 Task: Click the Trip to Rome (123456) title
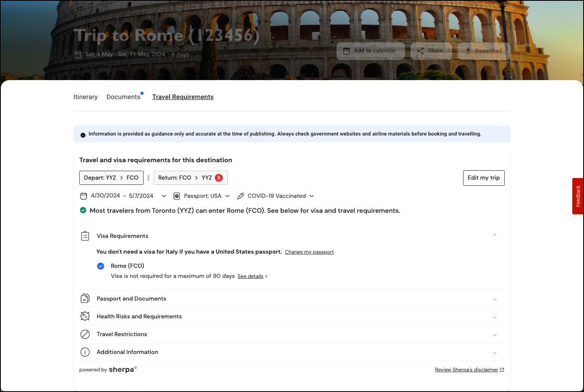pyautogui.click(x=167, y=35)
